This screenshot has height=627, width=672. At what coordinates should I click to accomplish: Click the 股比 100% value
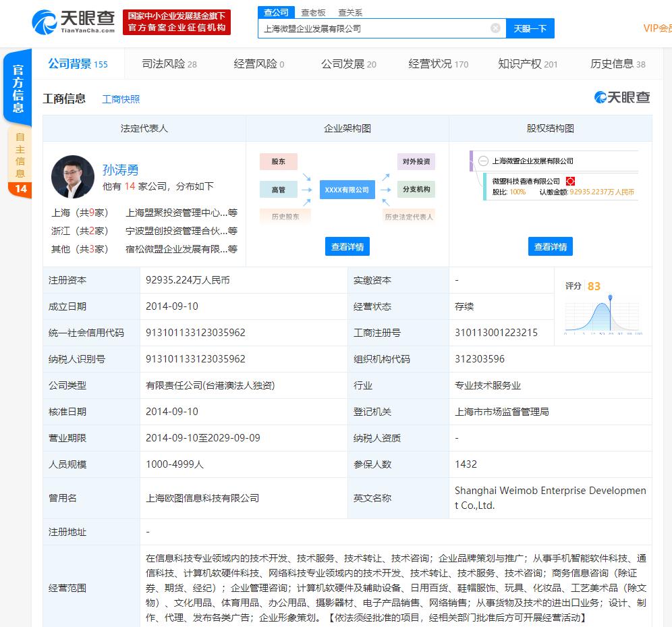(517, 192)
